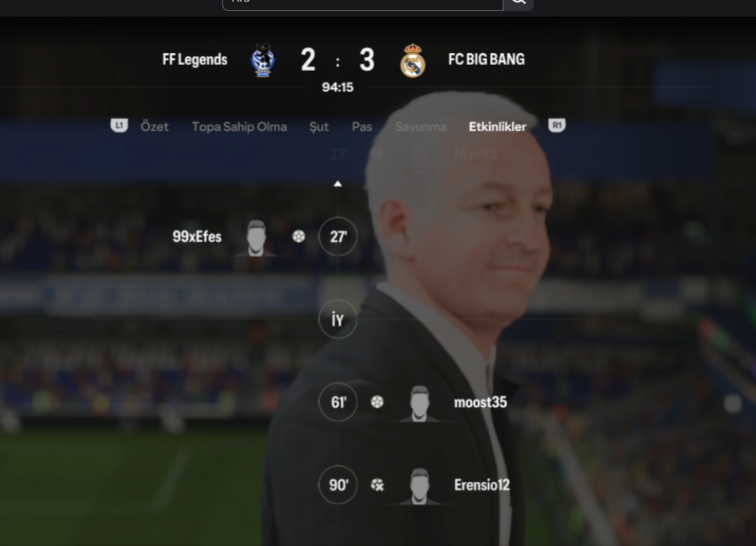The width and height of the screenshot is (756, 546).
Task: Click the search magnifier button
Action: click(x=519, y=3)
